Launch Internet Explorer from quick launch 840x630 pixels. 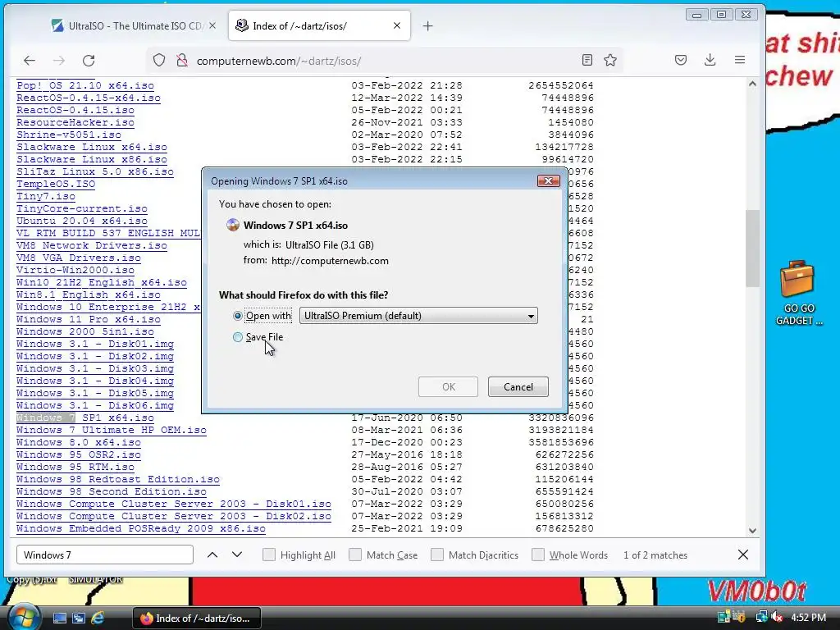98,619
